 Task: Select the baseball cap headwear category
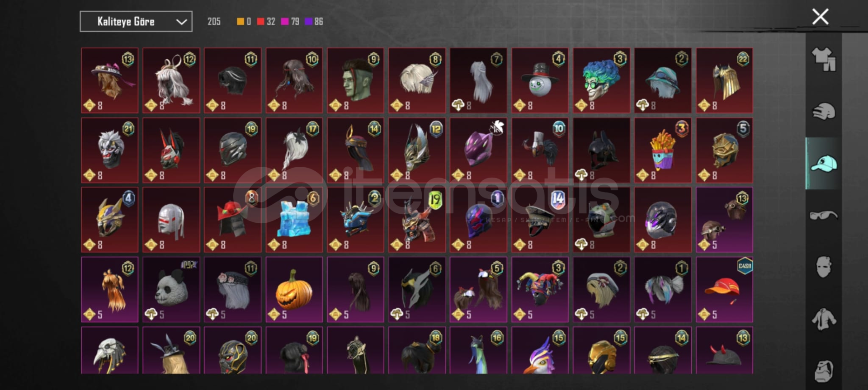click(824, 163)
